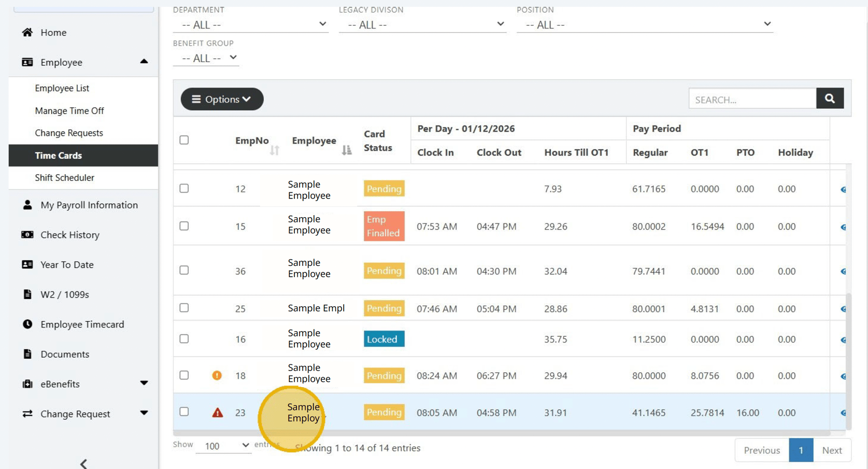Check the box for employee 23
The height and width of the screenshot is (469, 868).
click(184, 411)
